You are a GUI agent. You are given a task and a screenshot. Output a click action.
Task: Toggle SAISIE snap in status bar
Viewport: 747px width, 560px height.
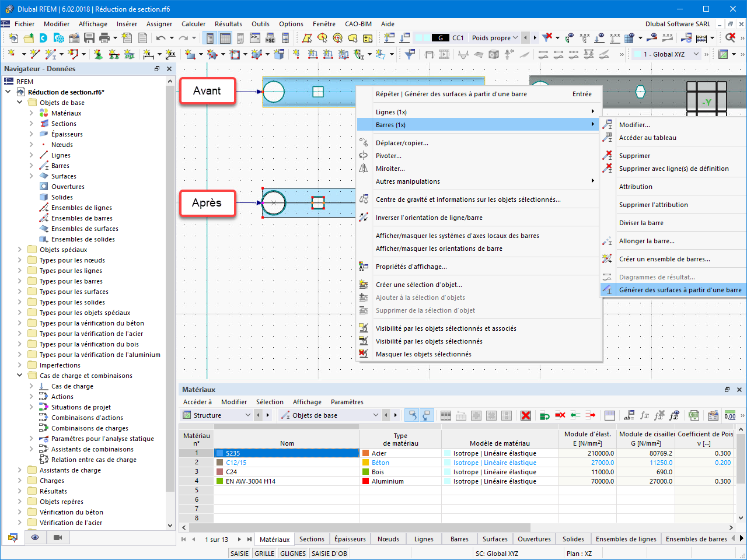240,554
